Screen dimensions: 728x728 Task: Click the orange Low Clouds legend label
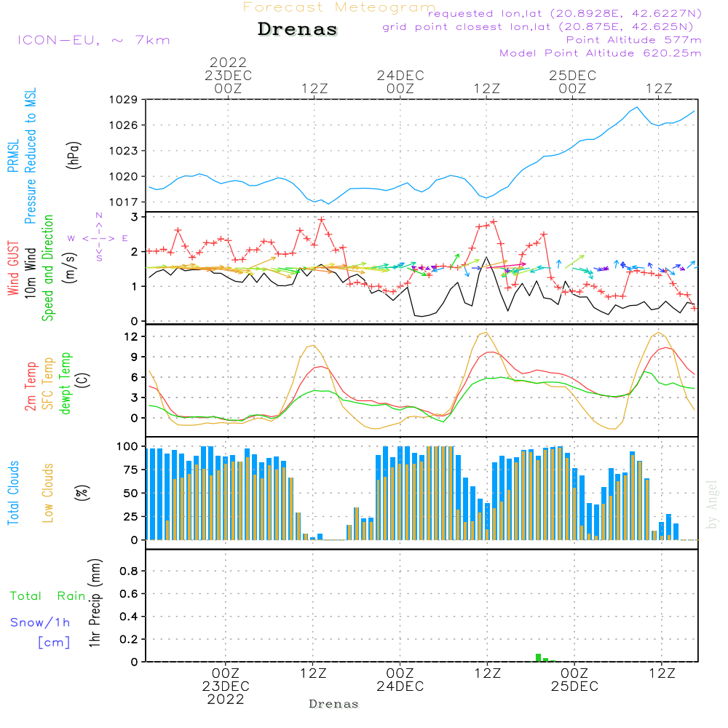[48, 493]
